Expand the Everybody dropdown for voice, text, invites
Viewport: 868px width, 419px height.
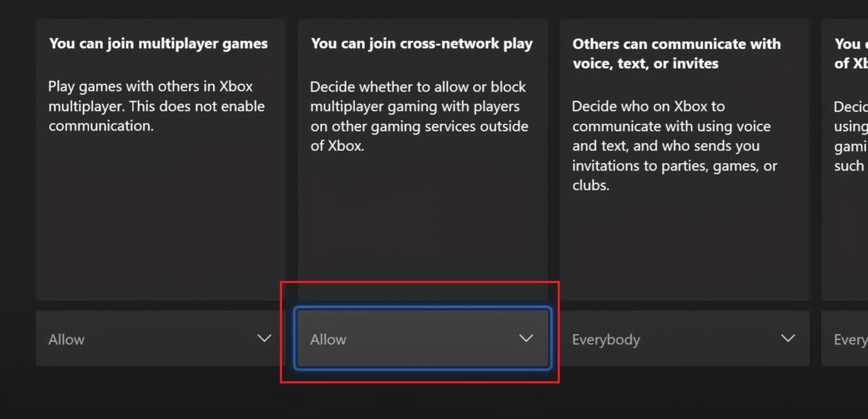click(685, 338)
